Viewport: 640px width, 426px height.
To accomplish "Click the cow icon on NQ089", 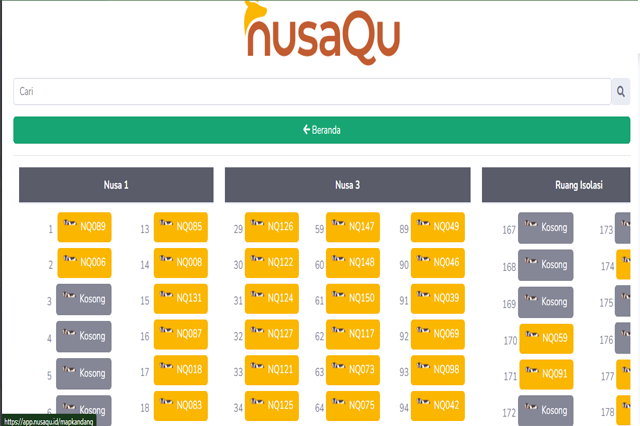I will (x=70, y=223).
